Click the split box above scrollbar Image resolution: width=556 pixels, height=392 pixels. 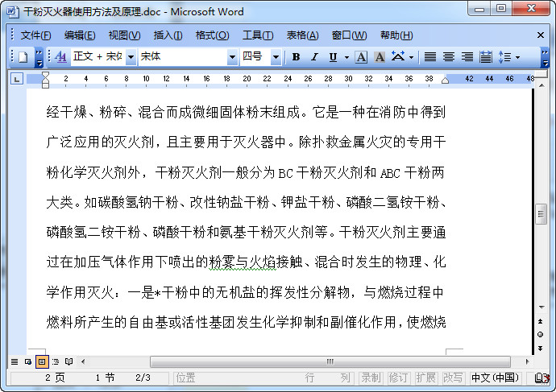click(x=541, y=73)
